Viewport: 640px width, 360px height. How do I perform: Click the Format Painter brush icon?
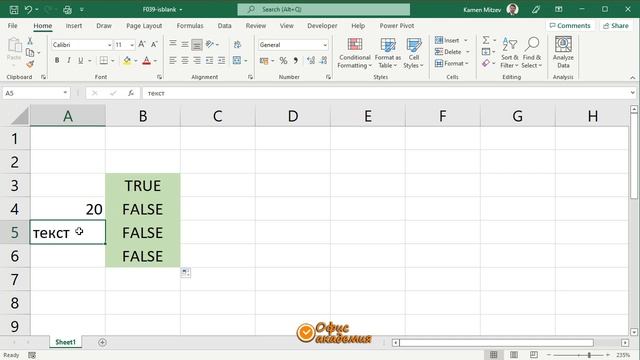tap(30, 64)
